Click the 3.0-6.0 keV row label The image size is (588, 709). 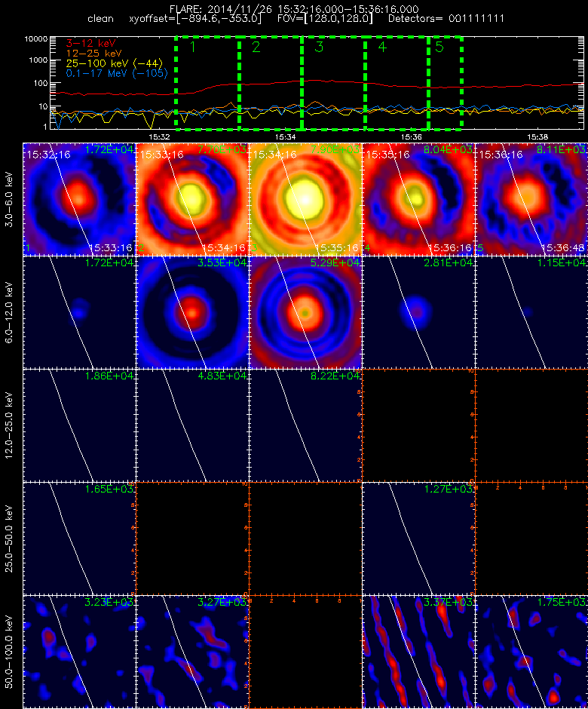(x=10, y=199)
